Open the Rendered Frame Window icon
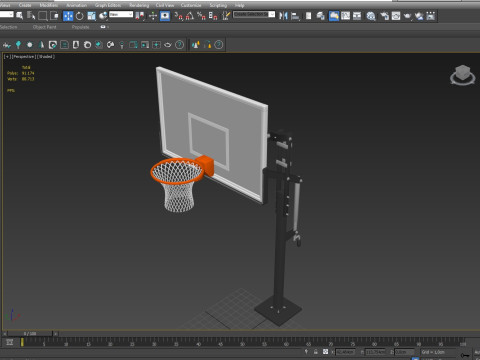This screenshot has width=480, height=360. [396, 16]
